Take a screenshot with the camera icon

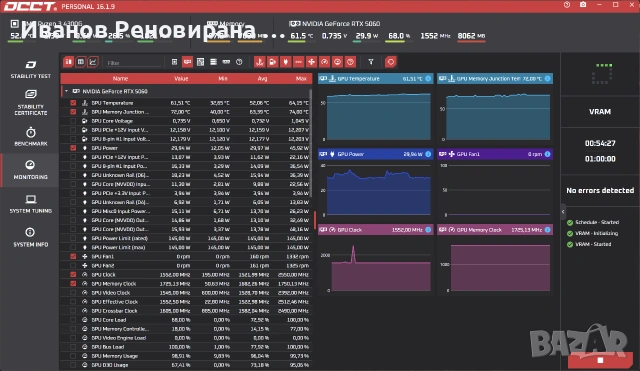click(x=583, y=5)
